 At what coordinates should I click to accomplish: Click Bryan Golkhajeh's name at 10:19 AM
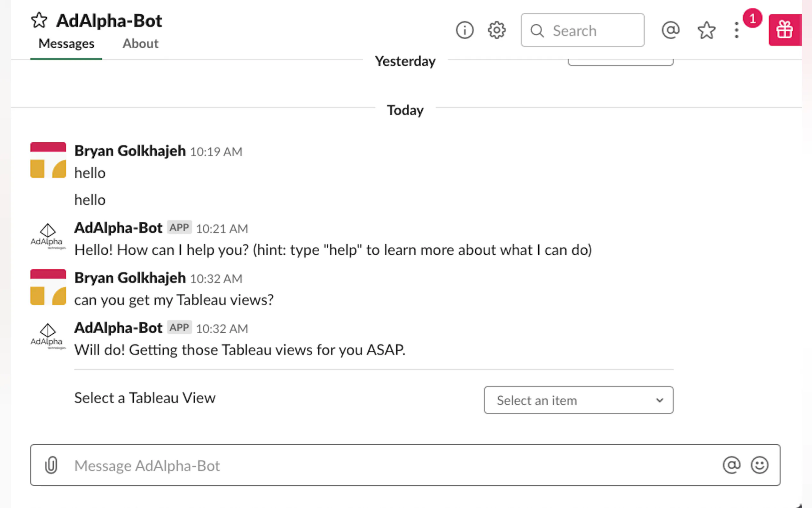coord(130,151)
